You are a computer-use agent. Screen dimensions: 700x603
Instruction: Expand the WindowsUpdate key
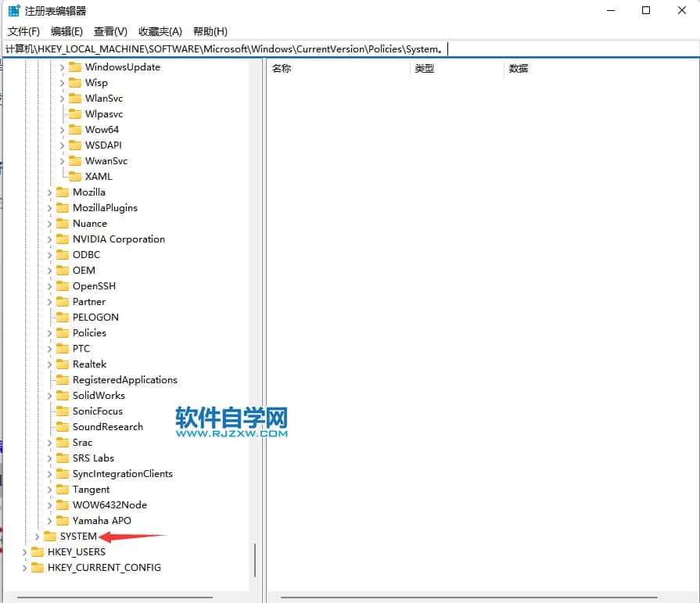tap(63, 67)
